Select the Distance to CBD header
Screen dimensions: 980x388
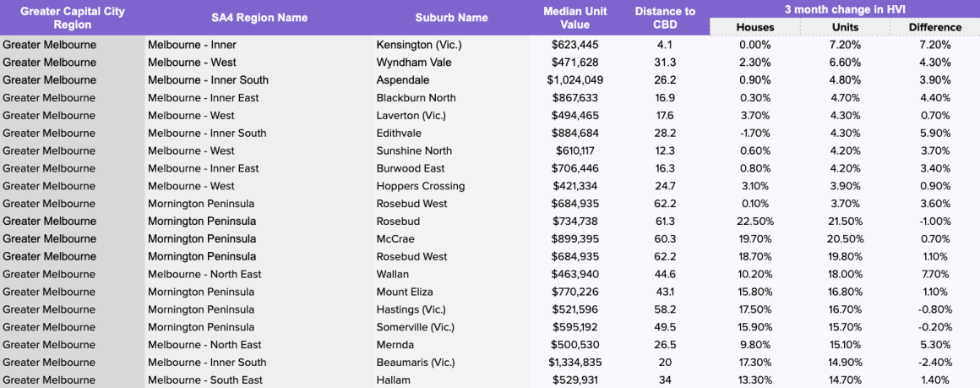tap(665, 18)
